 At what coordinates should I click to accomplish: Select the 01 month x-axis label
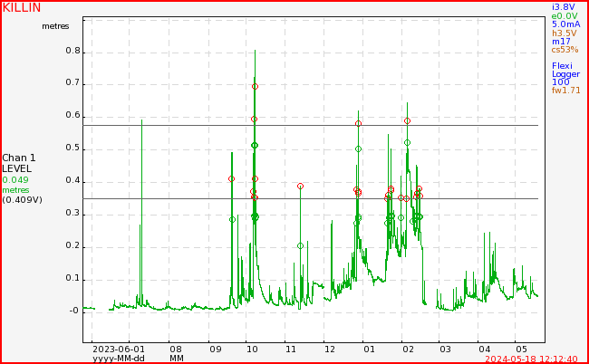[x=369, y=350]
